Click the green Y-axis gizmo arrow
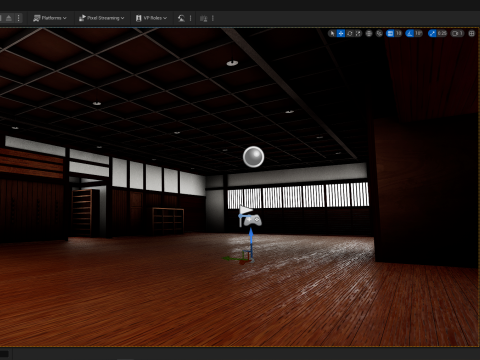 232,258
